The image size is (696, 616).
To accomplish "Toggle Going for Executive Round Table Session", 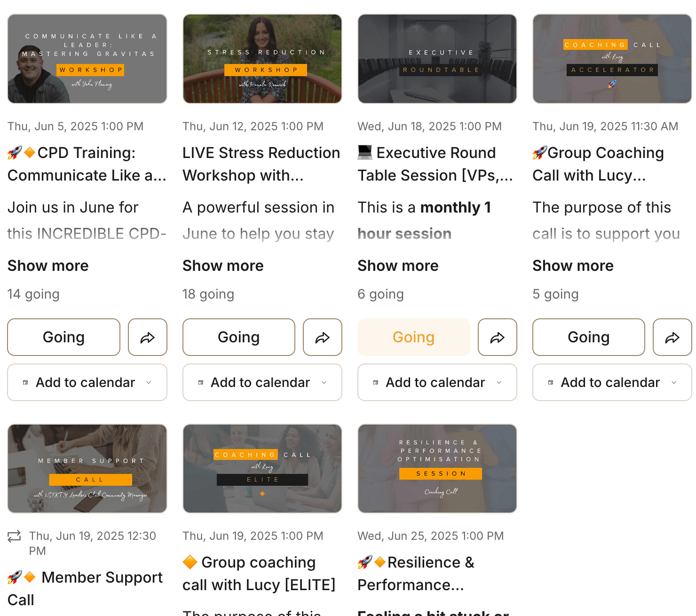I will click(414, 337).
